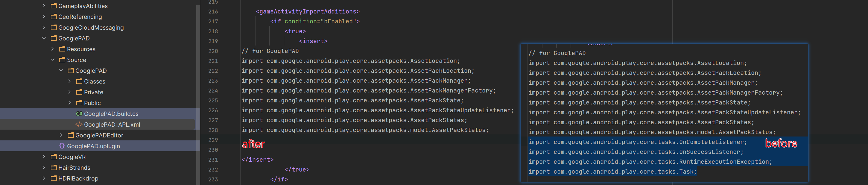Viewport: 868px width, 185px height.
Task: Click the Classes folder icon
Action: pos(79,81)
